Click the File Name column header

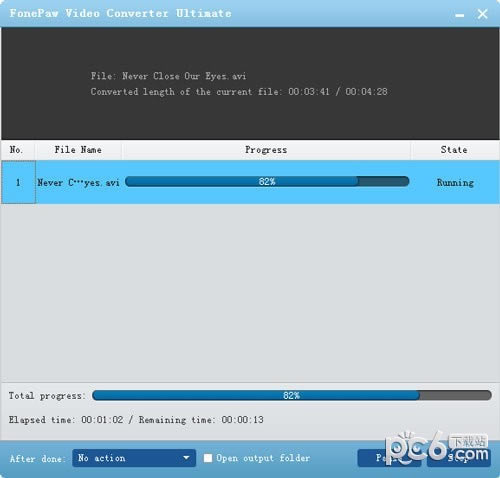pos(78,150)
